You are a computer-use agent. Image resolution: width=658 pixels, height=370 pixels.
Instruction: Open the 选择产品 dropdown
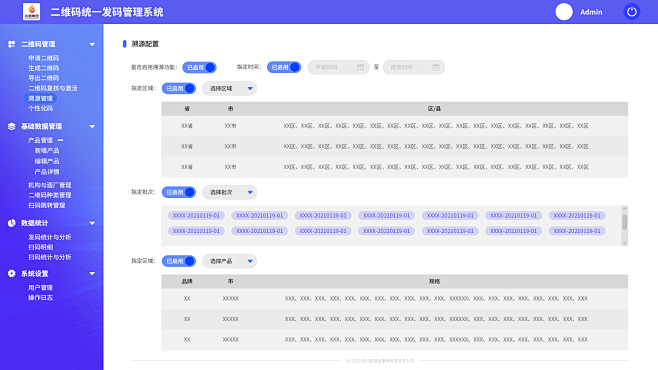tap(230, 261)
